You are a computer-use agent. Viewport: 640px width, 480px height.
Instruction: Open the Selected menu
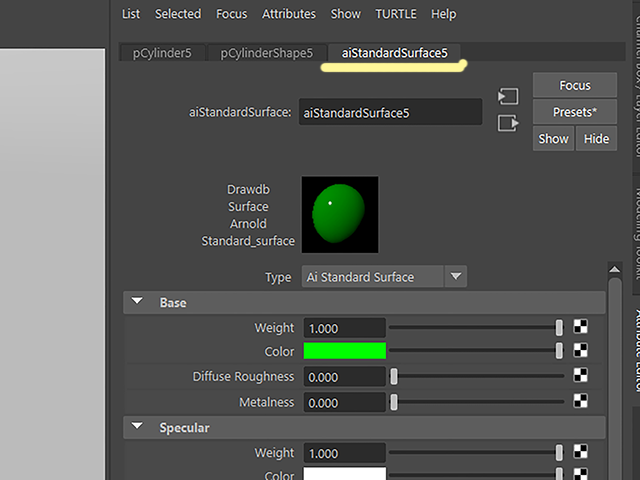click(178, 14)
